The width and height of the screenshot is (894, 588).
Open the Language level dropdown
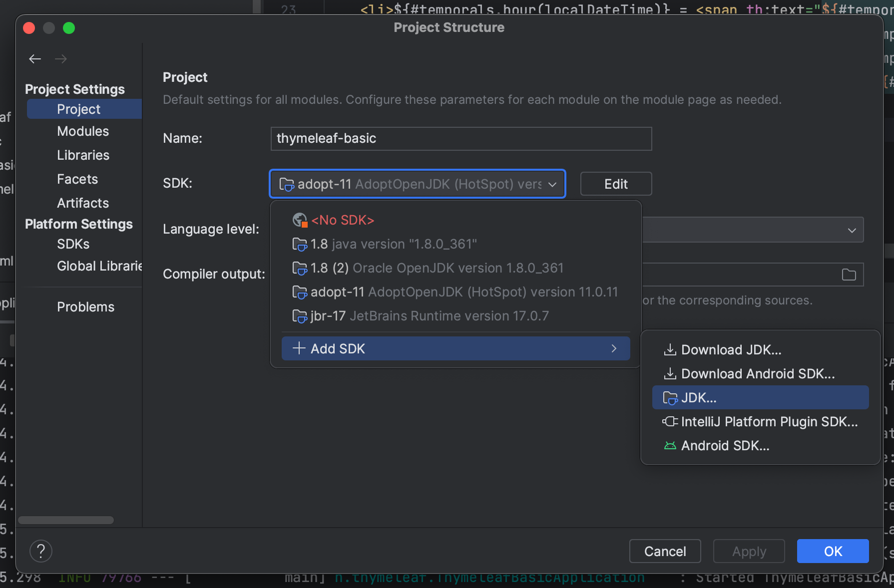[852, 230]
